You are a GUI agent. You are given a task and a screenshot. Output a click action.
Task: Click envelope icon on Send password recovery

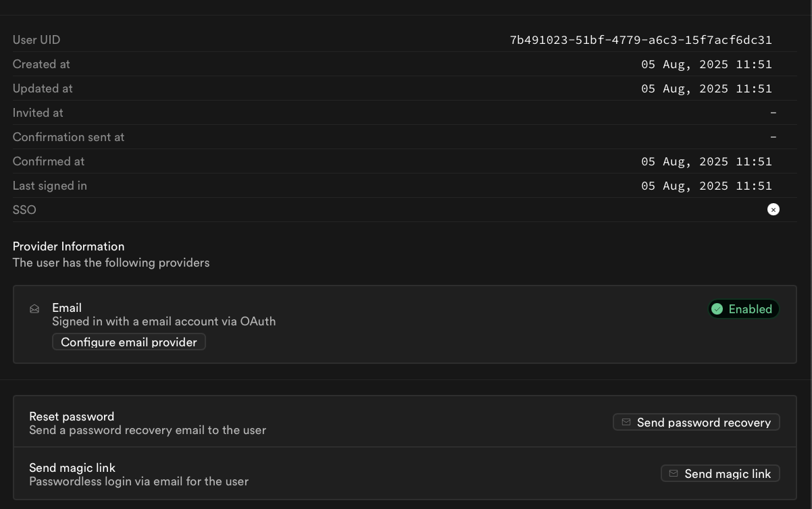[x=626, y=422]
